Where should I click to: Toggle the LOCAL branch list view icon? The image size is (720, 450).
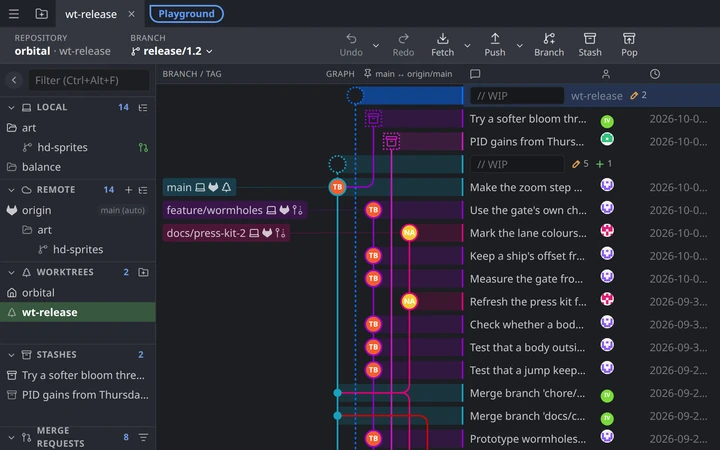[x=143, y=107]
